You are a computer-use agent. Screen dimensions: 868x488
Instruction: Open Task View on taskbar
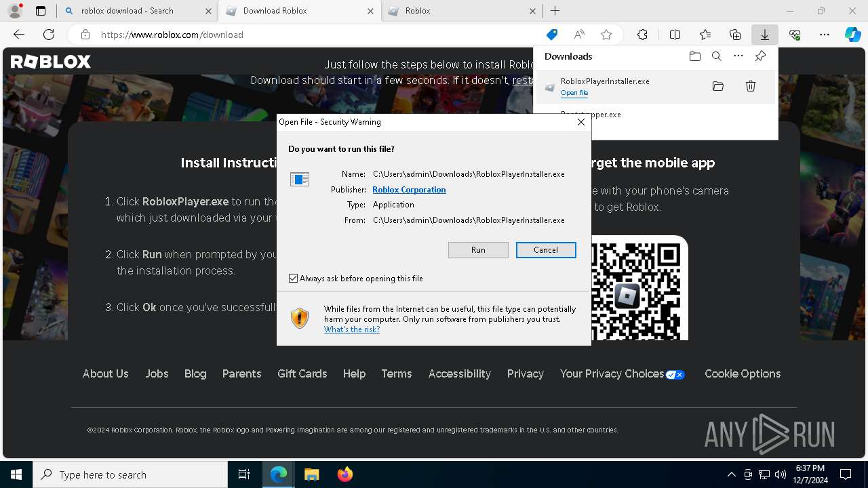245,474
